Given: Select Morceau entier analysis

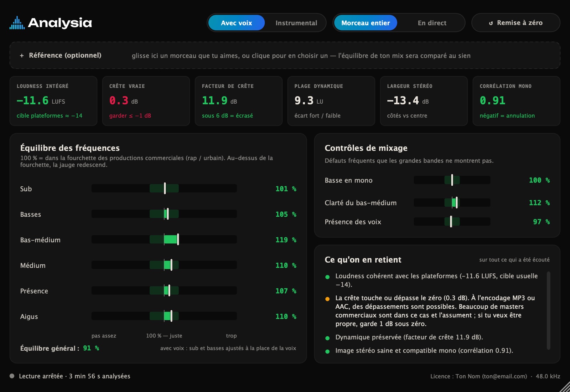Looking at the screenshot, I should [366, 23].
